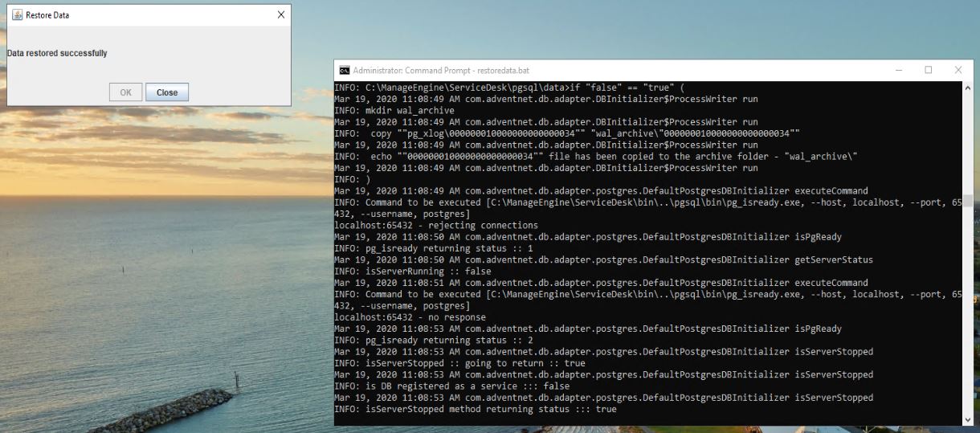This screenshot has height=433, width=980.
Task: Click the line 'INFO: mkdir wal_archive'
Action: (x=394, y=111)
